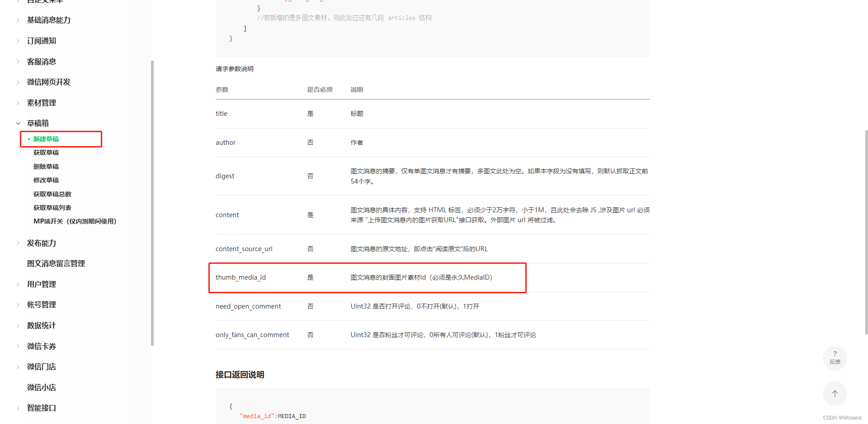The image size is (868, 424).
Task: Expand the 微信卡券 chevron
Action: (18, 347)
